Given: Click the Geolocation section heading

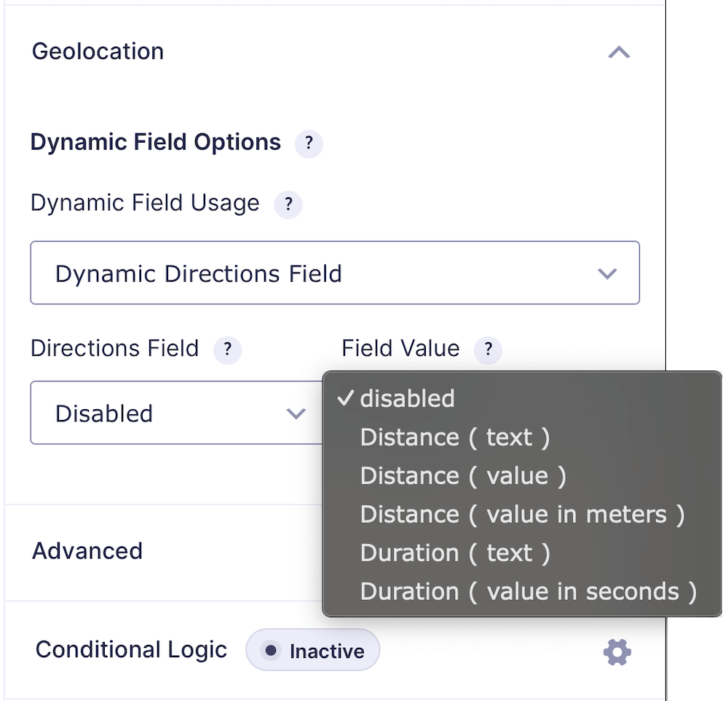Looking at the screenshot, I should 97,51.
